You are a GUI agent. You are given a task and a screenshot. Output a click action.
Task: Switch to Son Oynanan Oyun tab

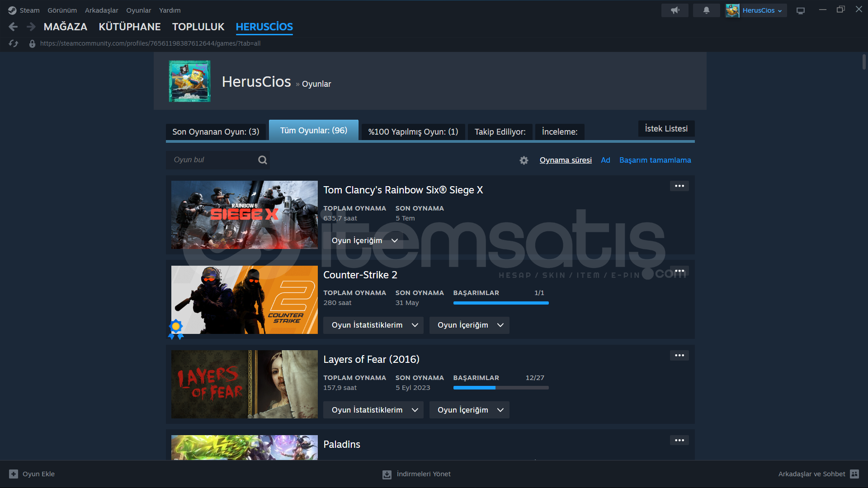pos(216,132)
